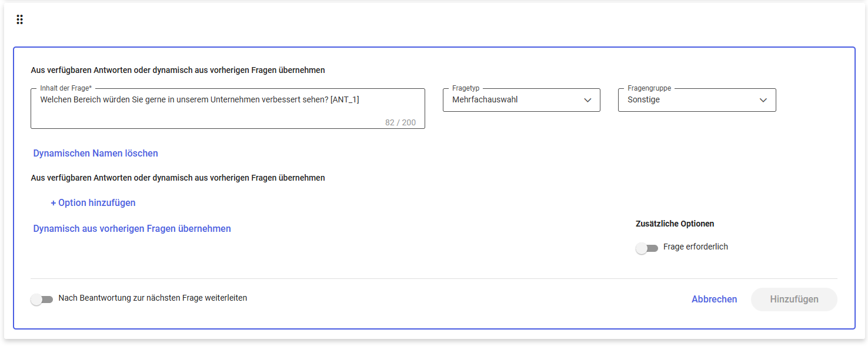Grab the six-dot drag handle icon
Image resolution: width=868 pixels, height=346 pixels.
[x=19, y=19]
